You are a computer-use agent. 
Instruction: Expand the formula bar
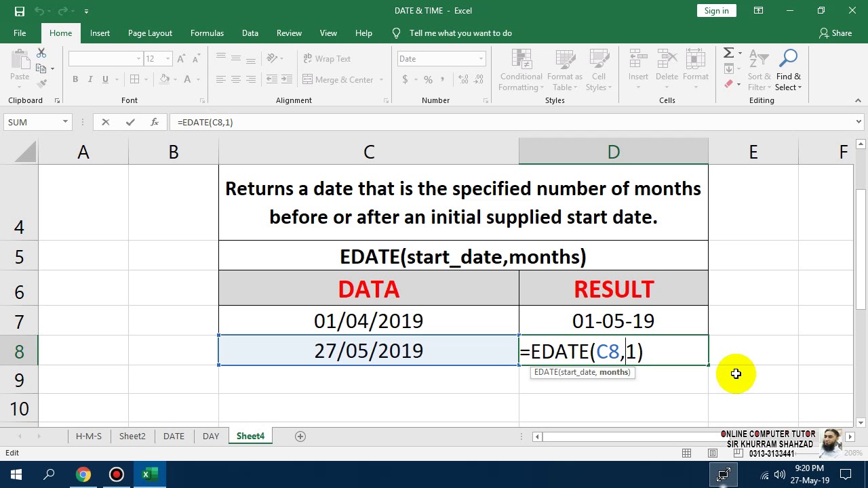click(x=859, y=122)
